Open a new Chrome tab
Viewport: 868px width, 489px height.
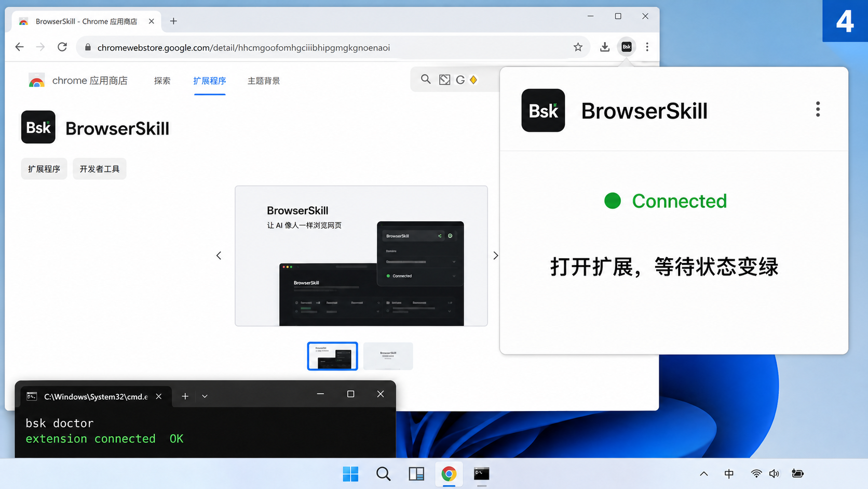tap(173, 21)
